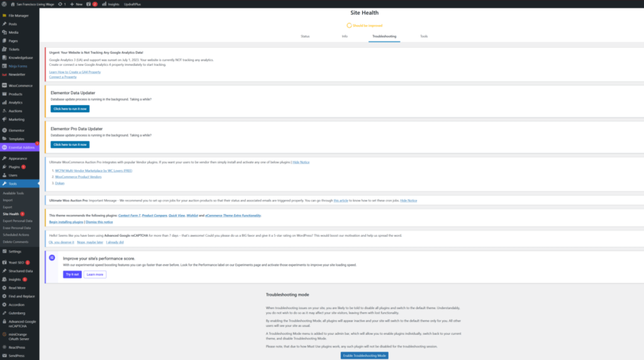Image resolution: width=644 pixels, height=360 pixels.
Task: Click the purple performance score notice icon
Action: pos(52,258)
